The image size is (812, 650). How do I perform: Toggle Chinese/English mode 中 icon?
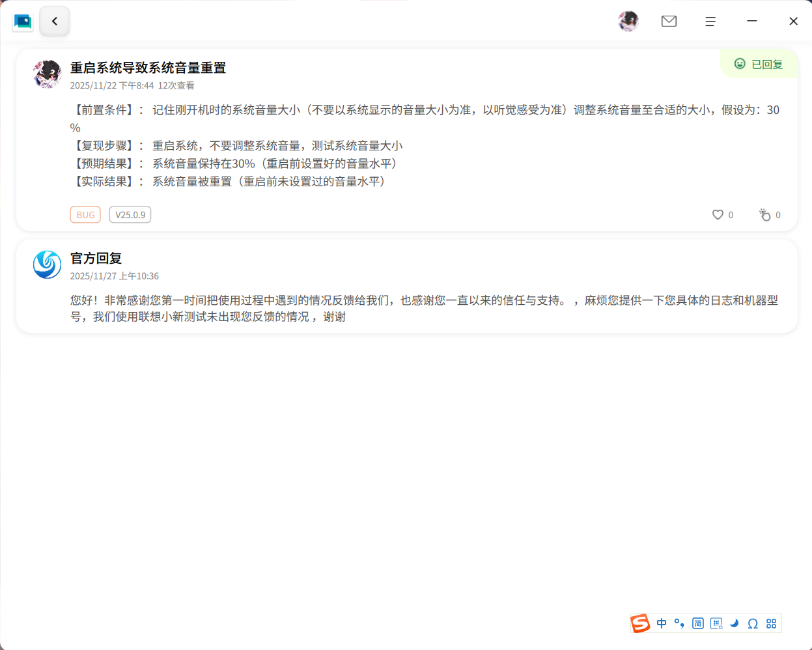click(662, 623)
